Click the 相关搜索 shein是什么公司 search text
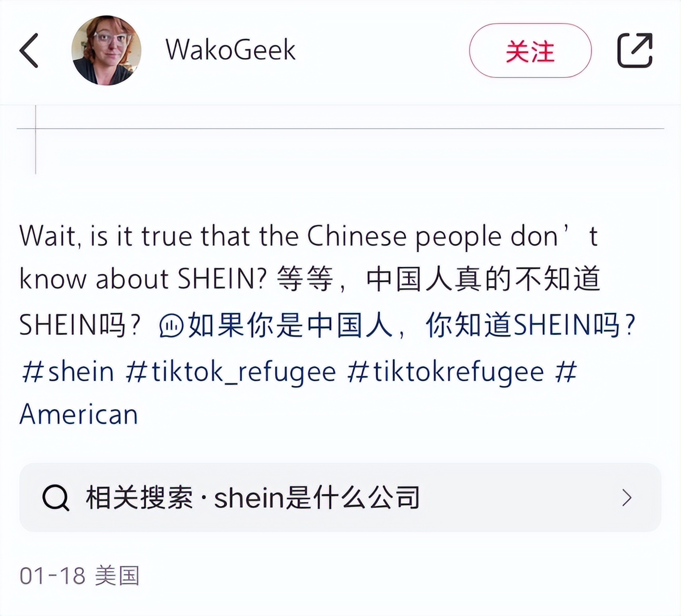The height and width of the screenshot is (616, 681). tap(253, 497)
